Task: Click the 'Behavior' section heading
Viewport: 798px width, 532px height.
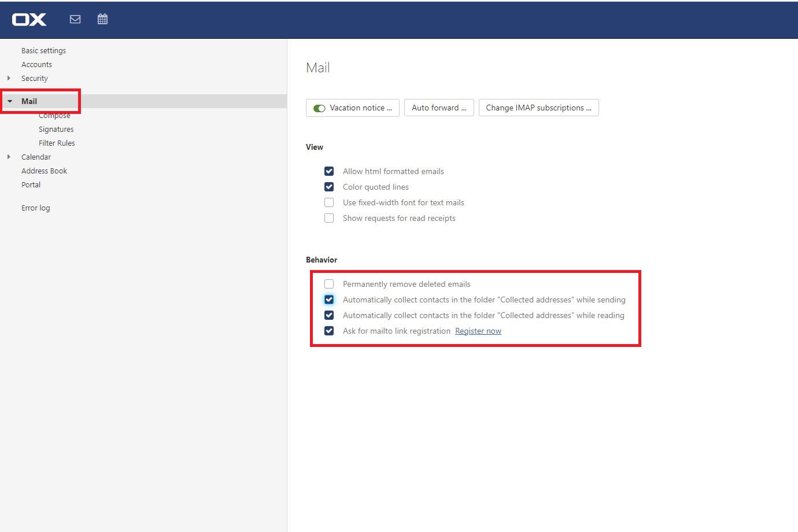Action: tap(322, 260)
